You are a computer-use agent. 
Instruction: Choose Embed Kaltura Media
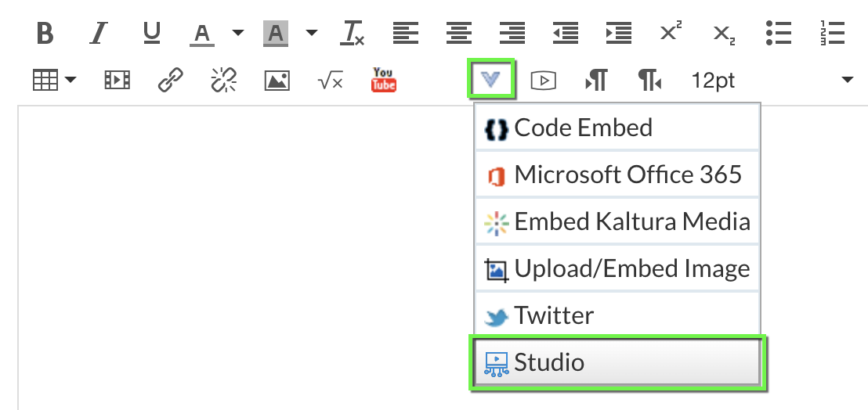[617, 221]
